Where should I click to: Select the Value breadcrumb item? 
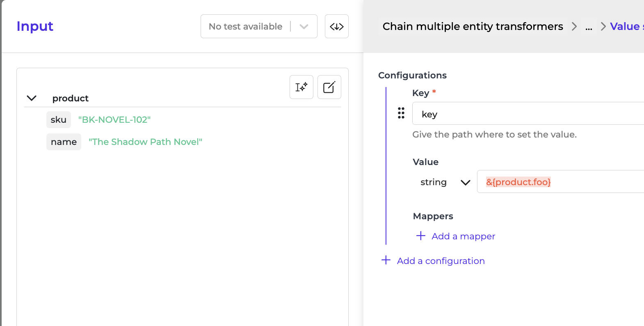point(626,27)
